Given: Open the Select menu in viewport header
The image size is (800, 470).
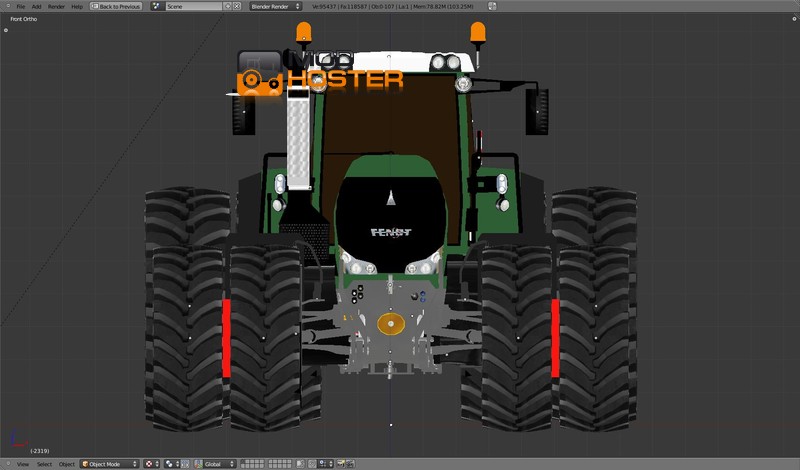Looking at the screenshot, I should point(44,464).
